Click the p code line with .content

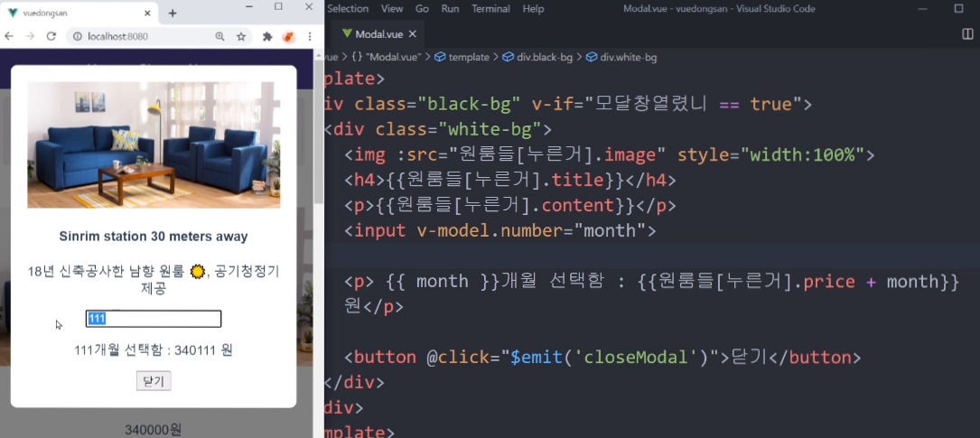click(510, 205)
